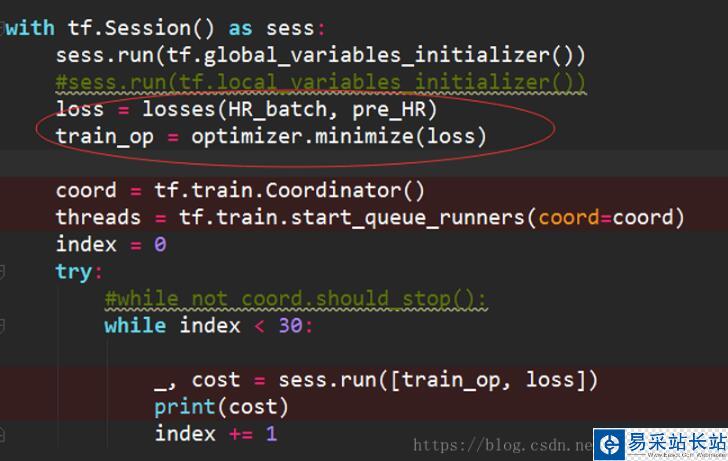This screenshot has width=728, height=461.
Task: Place cursor on 'sess.run(tf.global_variables_initializer())' line
Action: tap(320, 55)
